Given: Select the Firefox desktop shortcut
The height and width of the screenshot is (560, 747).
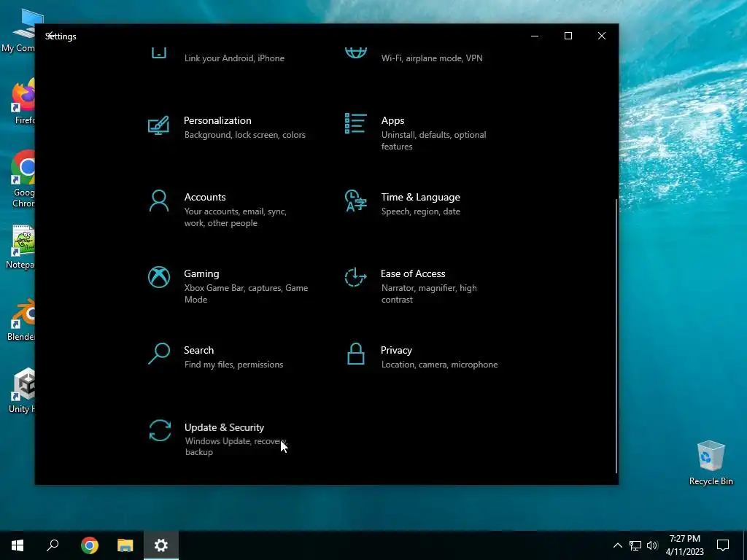Looking at the screenshot, I should (x=23, y=102).
